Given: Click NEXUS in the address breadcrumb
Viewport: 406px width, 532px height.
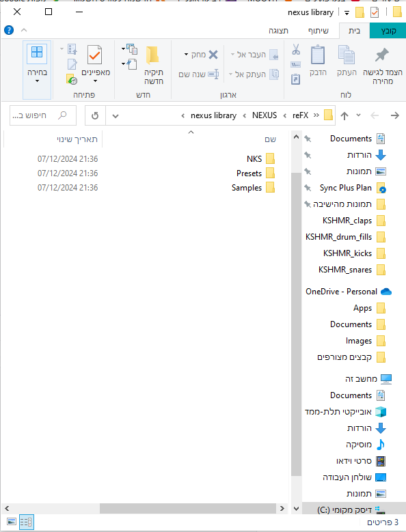Looking at the screenshot, I should (x=265, y=115).
